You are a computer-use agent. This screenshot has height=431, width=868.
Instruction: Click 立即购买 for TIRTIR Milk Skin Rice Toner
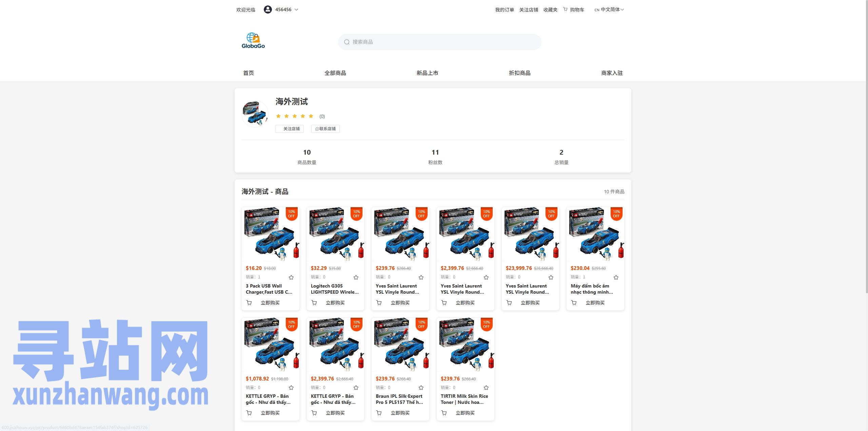pyautogui.click(x=465, y=413)
